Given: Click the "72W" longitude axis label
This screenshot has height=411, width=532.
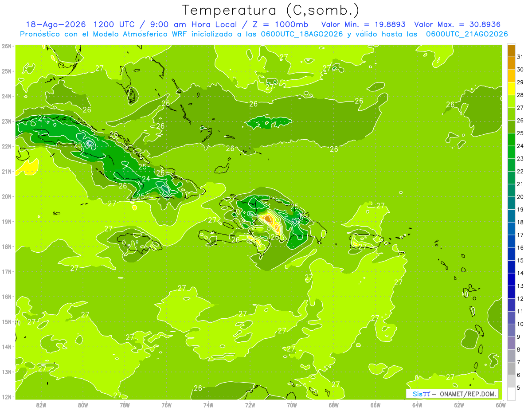Looking at the screenshot, I should [250, 404].
